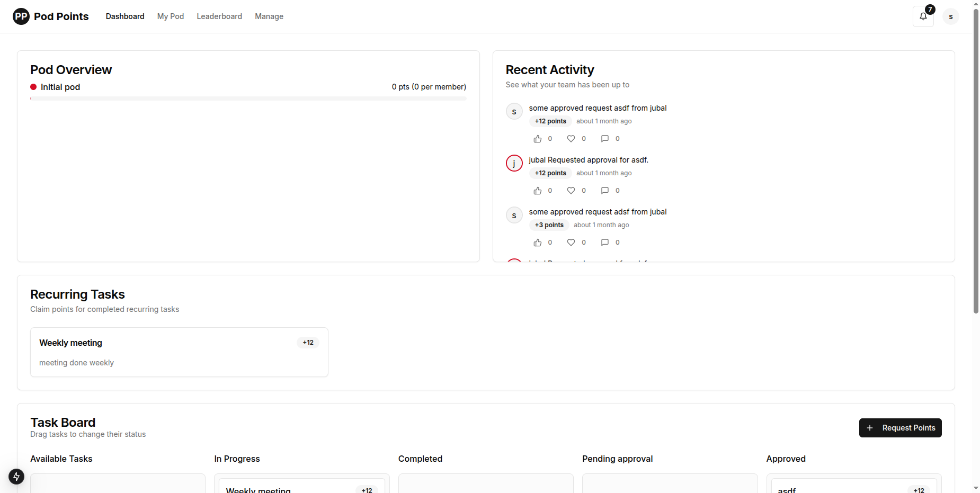Thumbs up jubal's Requested approval activity
Viewport: 980px width, 493px height.
point(538,191)
